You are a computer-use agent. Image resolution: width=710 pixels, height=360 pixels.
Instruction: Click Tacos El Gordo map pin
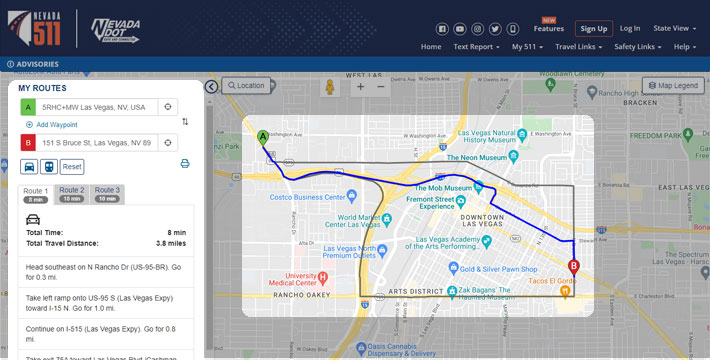point(565,293)
